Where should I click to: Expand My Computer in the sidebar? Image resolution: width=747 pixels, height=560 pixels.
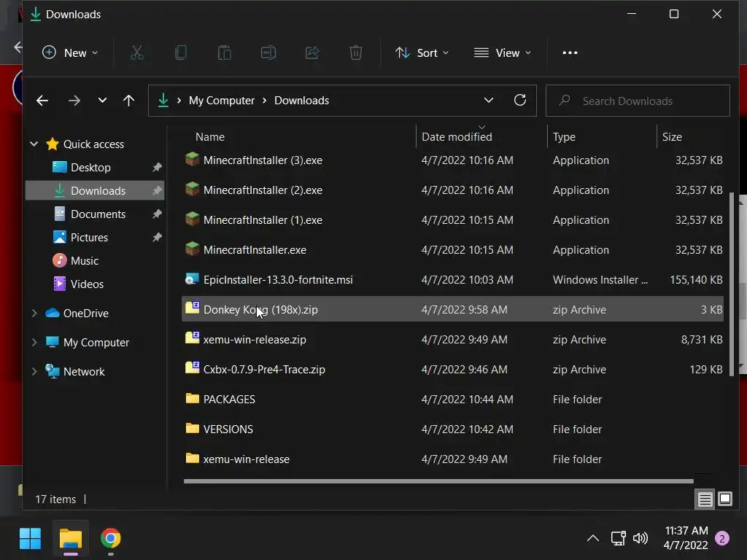tap(34, 343)
